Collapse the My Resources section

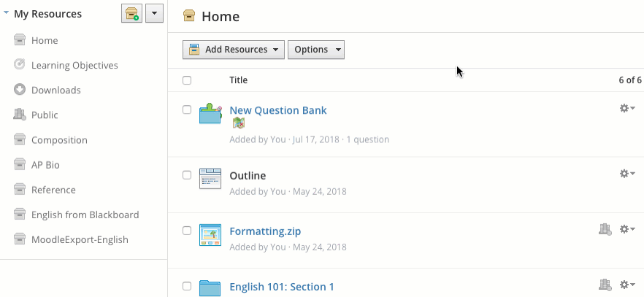click(7, 14)
